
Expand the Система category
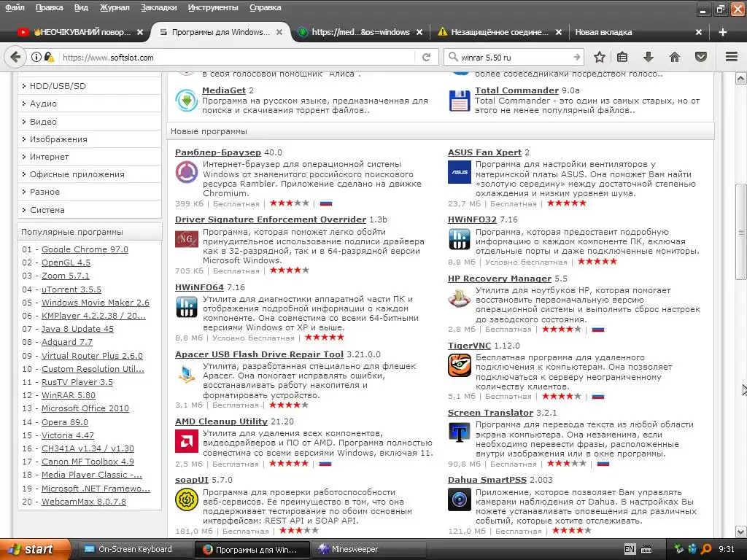pos(90,210)
